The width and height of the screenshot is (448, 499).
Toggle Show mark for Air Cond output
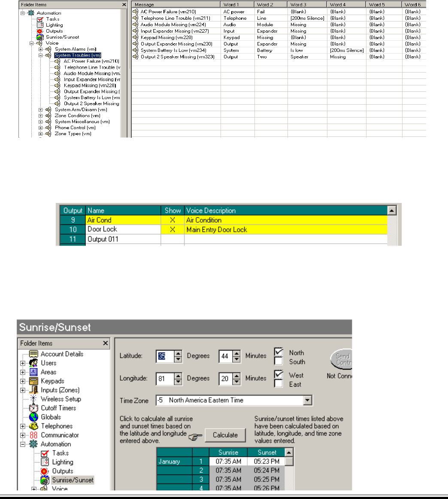click(173, 220)
